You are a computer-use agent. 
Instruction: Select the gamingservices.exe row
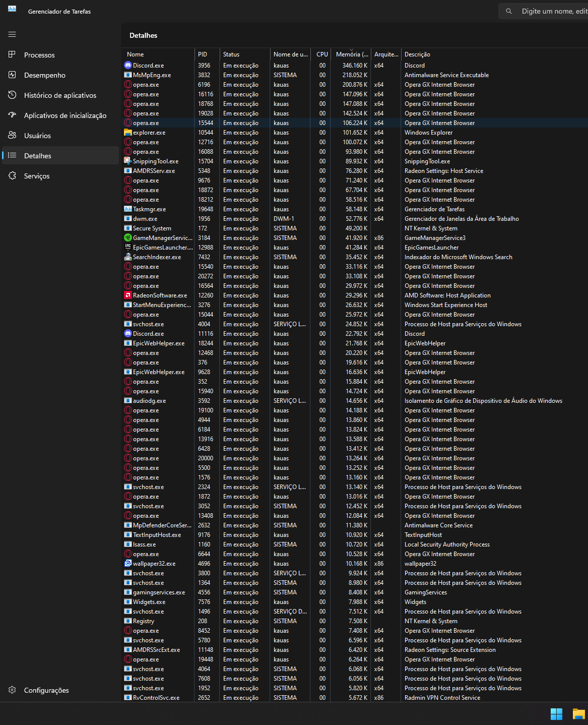click(355, 592)
